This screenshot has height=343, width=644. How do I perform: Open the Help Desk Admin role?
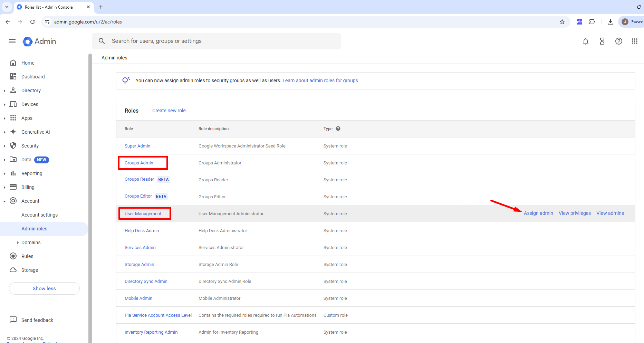(x=142, y=230)
